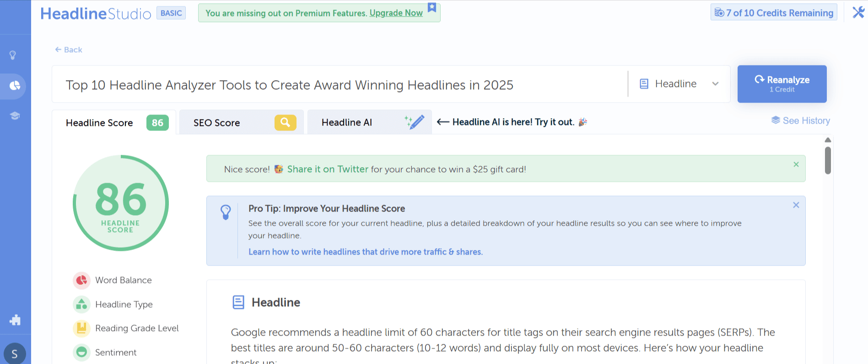This screenshot has width=868, height=364.
Task: Click 'Headline AI is here! Try it out.' text
Action: [x=513, y=122]
